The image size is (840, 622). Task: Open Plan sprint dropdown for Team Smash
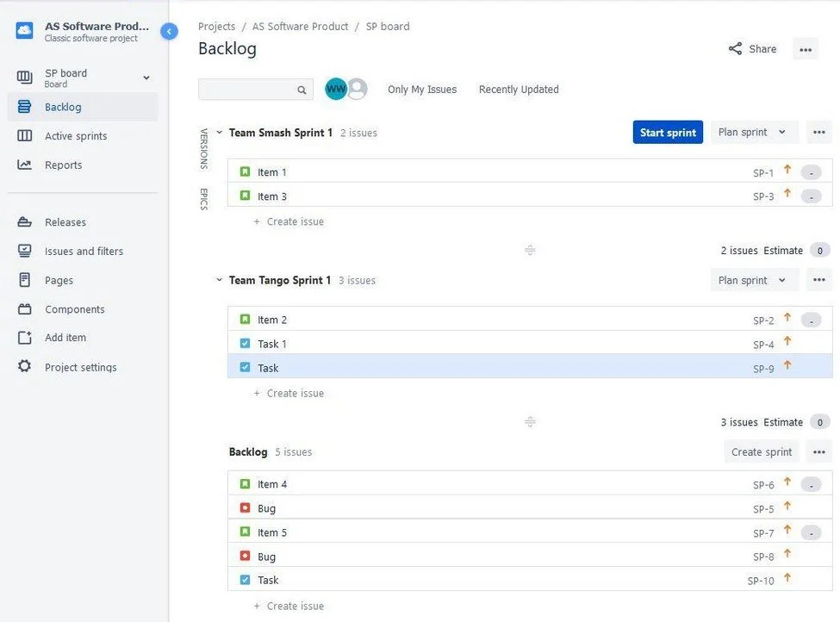[755, 133]
